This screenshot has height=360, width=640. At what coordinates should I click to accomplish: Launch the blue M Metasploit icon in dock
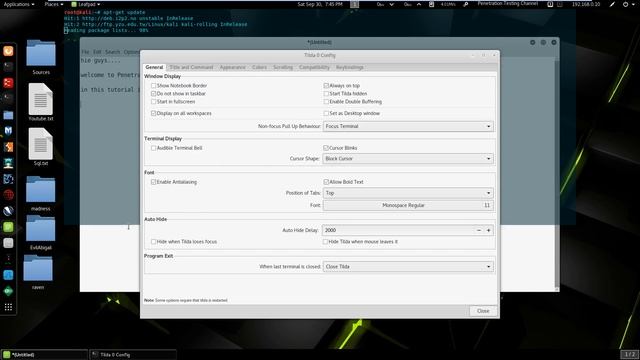(x=8, y=131)
